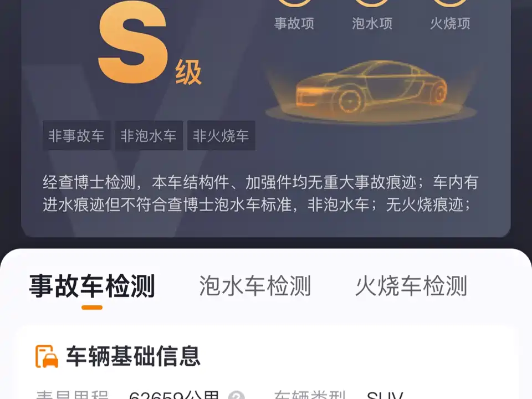
Task: Select the 事故车检测 tab
Action: tap(92, 286)
